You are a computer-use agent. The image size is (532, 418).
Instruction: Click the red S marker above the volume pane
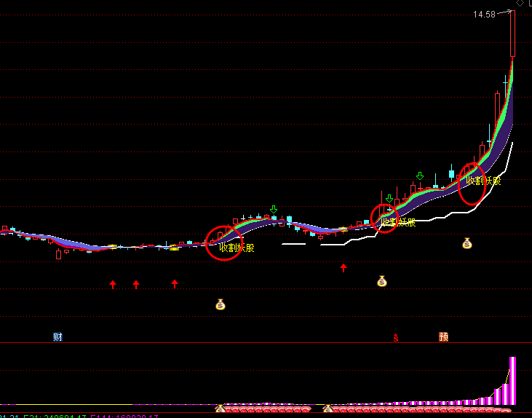point(396,337)
